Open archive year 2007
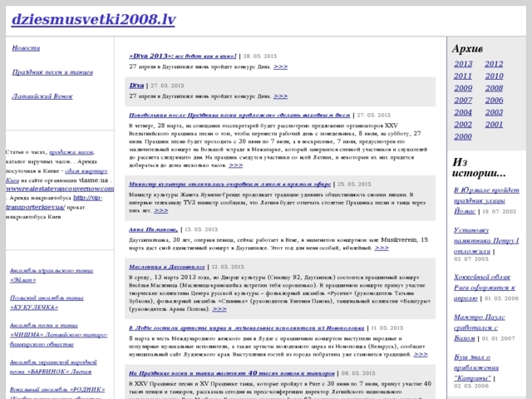532x399 pixels. [463, 100]
